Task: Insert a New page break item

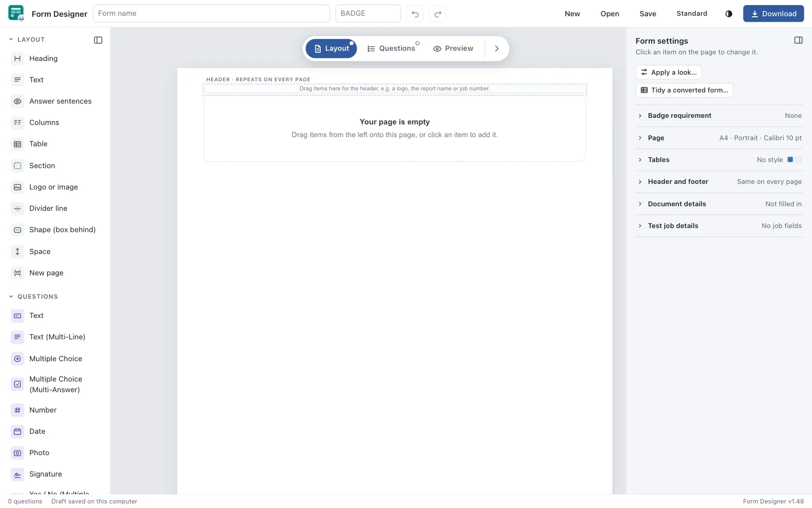Action: click(55, 273)
